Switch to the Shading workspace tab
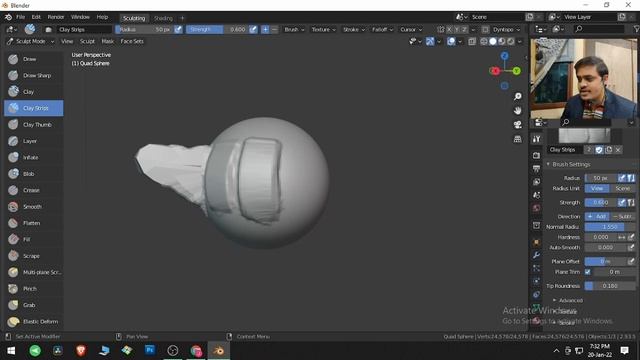Image resolution: width=640 pixels, height=360 pixels. pos(163,18)
